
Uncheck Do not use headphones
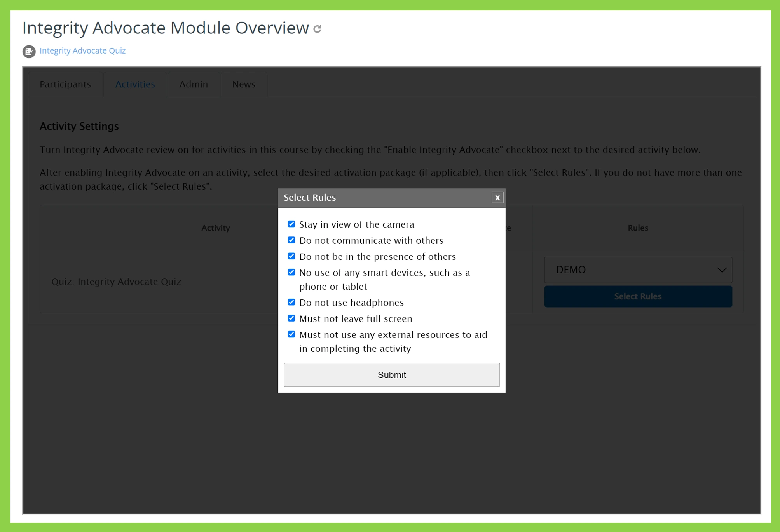291,302
